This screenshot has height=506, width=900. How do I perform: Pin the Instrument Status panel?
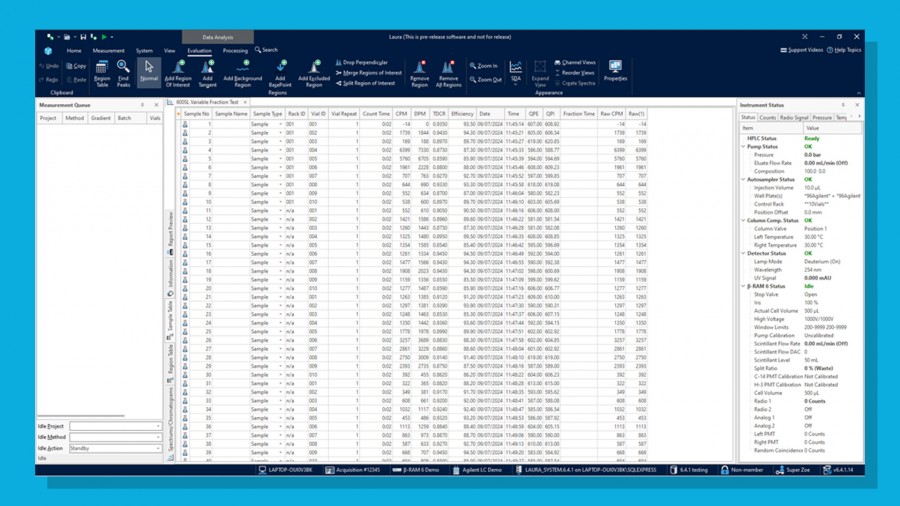(843, 105)
